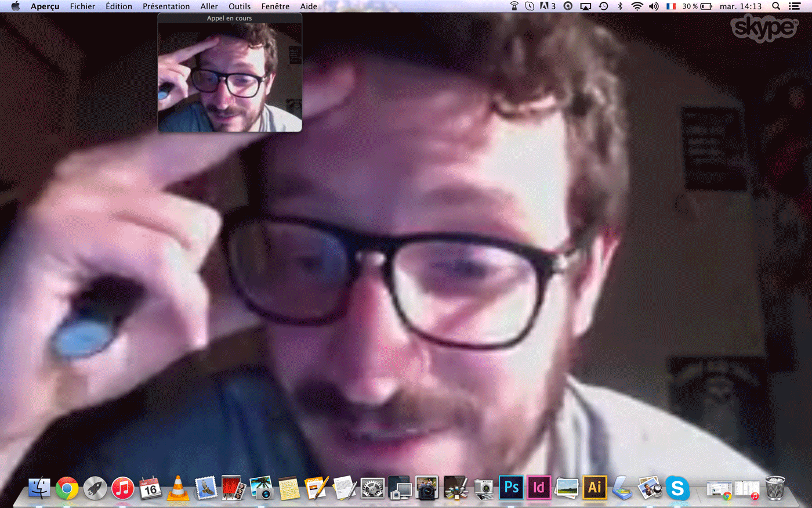Open the Présentation menu
The height and width of the screenshot is (508, 812).
166,6
